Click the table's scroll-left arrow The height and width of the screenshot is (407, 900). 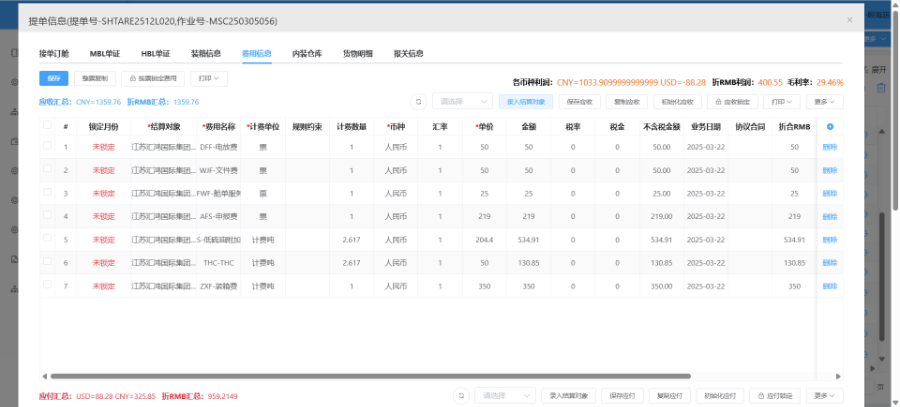44,377
